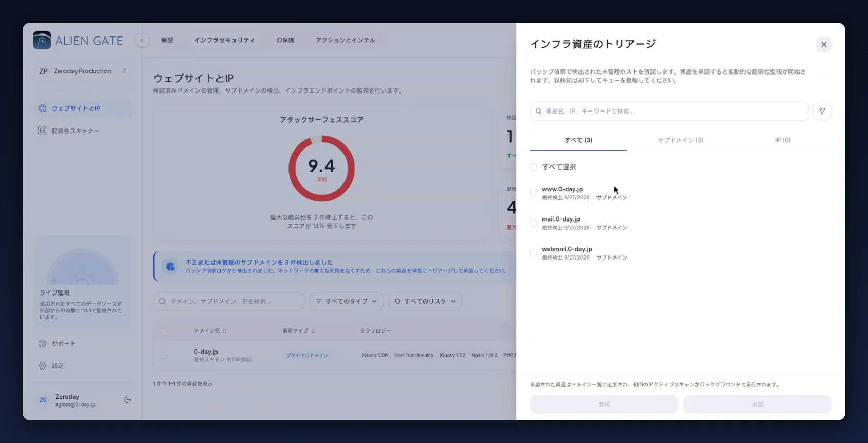This screenshot has width=868, height=443.
Task: Click the filter funnel icon in triage panel
Action: (822, 111)
